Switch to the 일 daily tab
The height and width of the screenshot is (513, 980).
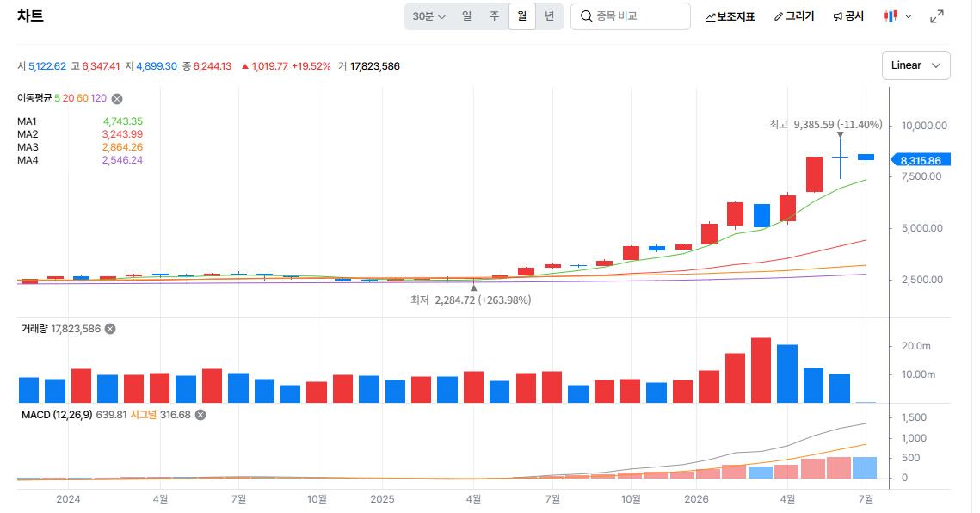(x=467, y=16)
